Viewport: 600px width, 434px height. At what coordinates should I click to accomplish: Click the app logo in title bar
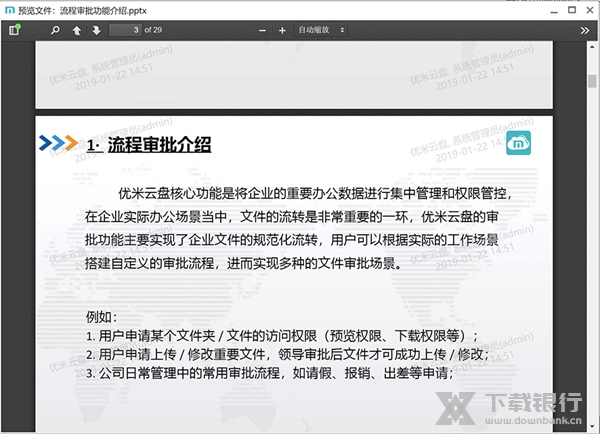10,10
